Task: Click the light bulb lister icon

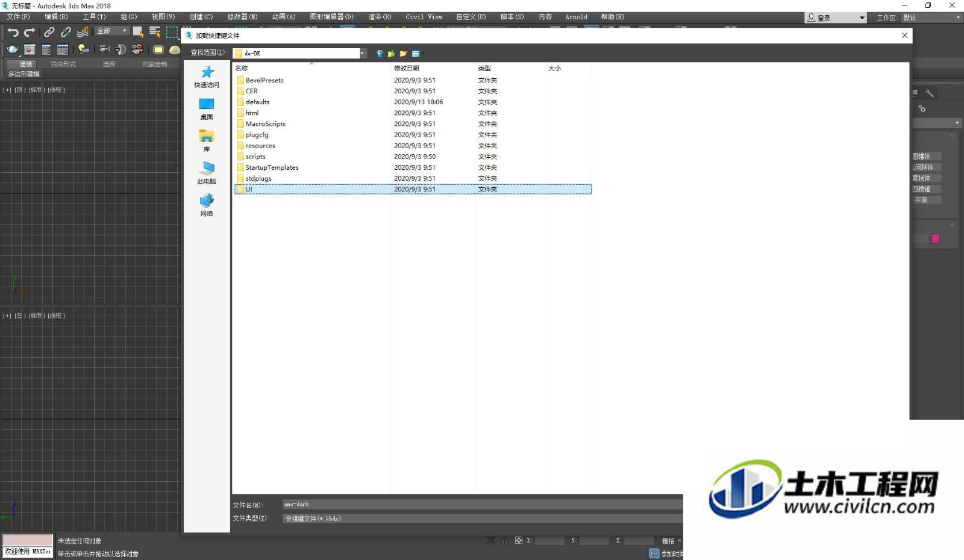Action: pos(84,49)
